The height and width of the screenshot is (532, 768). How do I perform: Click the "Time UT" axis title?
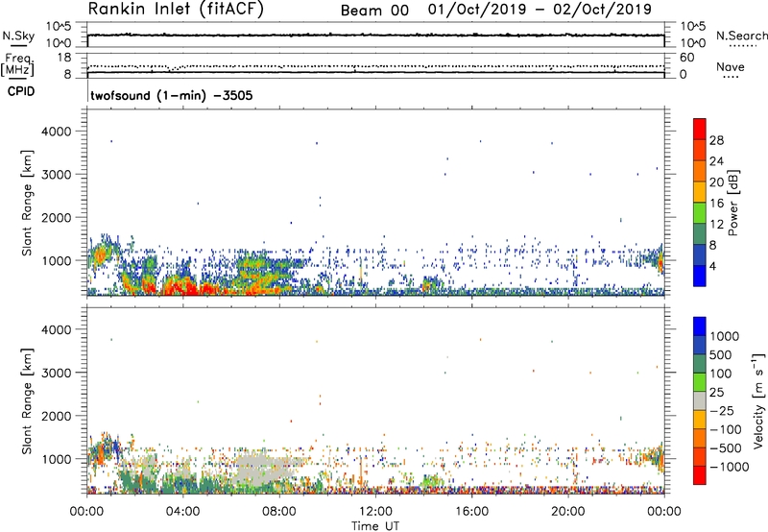pyautogui.click(x=375, y=526)
